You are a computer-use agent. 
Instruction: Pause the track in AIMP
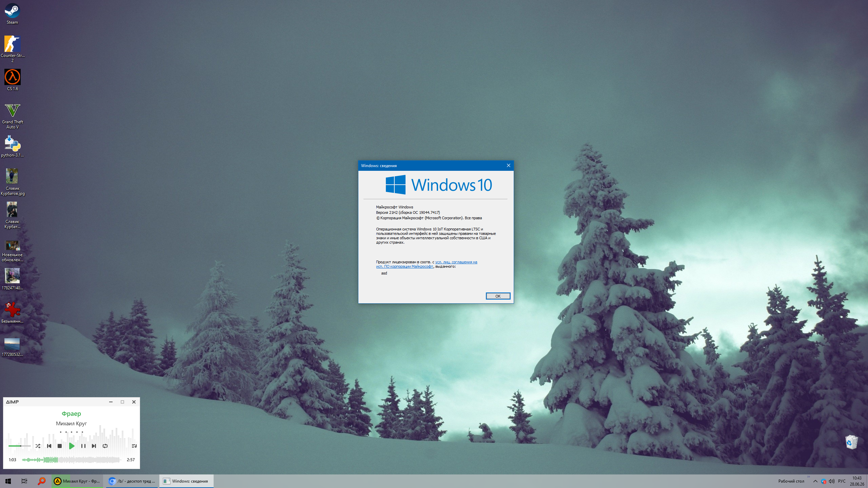83,446
